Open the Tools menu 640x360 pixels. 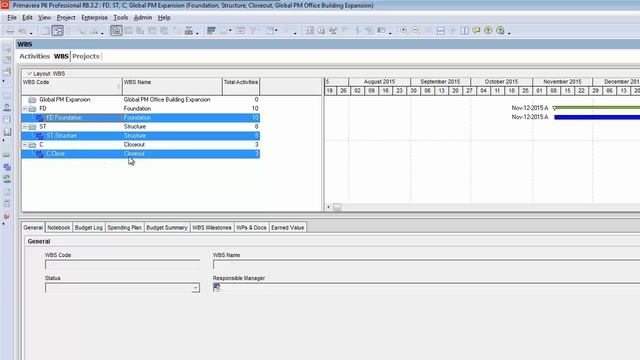120,18
